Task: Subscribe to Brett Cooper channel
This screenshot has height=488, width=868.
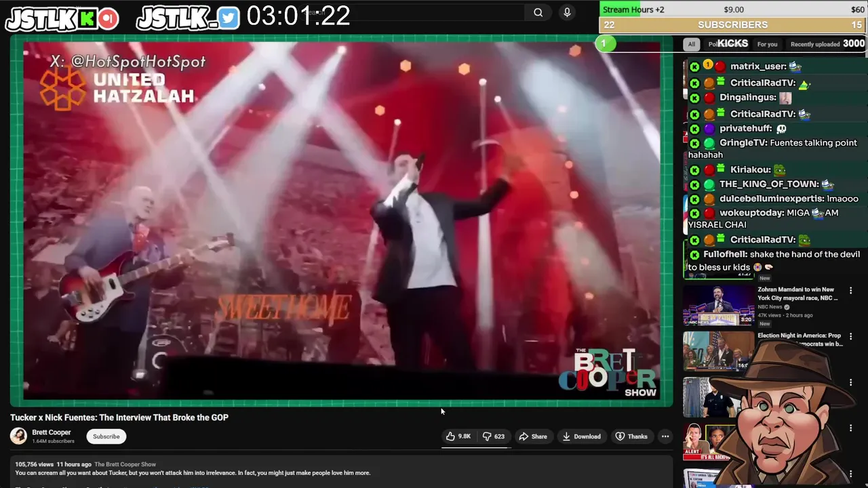Action: (x=106, y=436)
